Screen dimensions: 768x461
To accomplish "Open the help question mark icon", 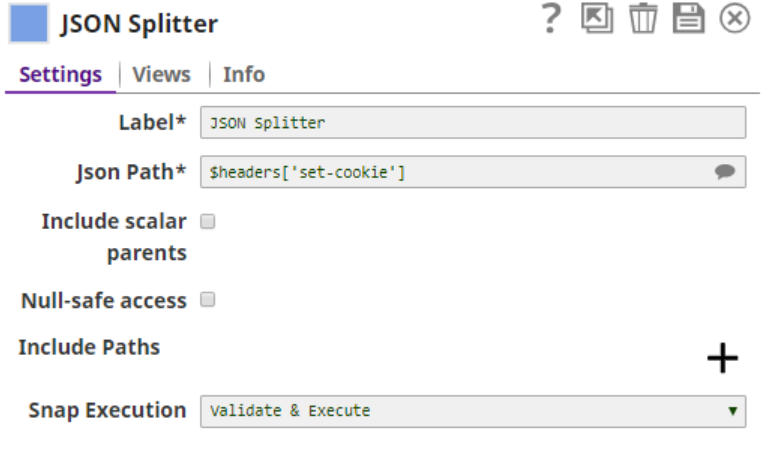I will (x=552, y=19).
